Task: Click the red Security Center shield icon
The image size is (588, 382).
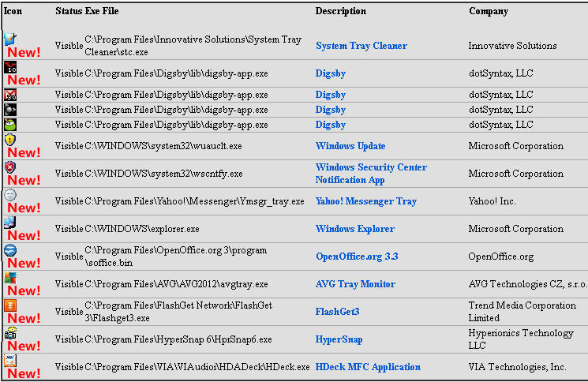Action: pos(10,167)
